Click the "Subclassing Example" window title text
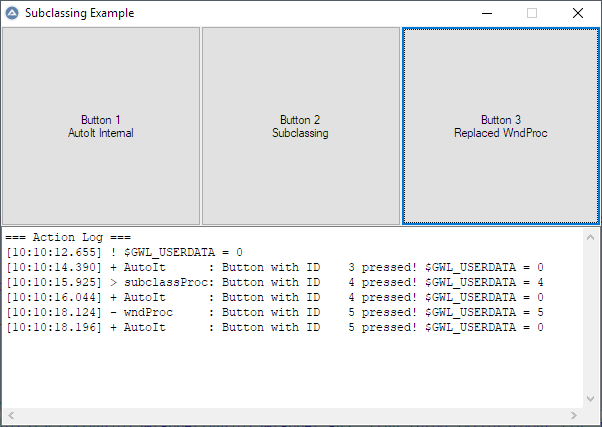602x427 pixels. [x=79, y=13]
